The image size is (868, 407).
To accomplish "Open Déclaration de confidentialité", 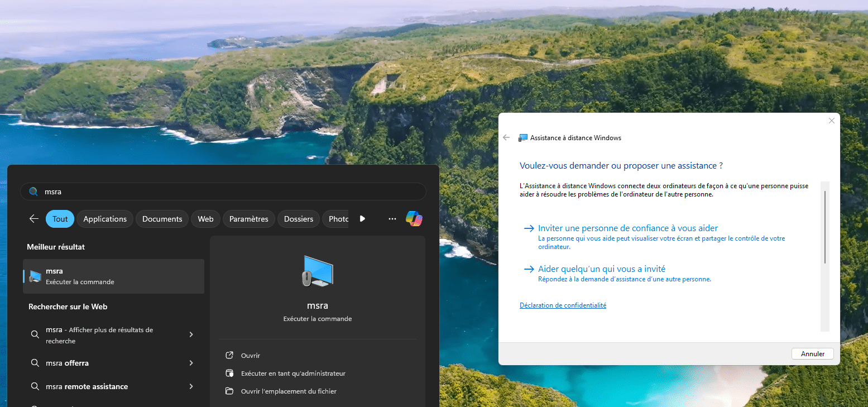I will (563, 305).
